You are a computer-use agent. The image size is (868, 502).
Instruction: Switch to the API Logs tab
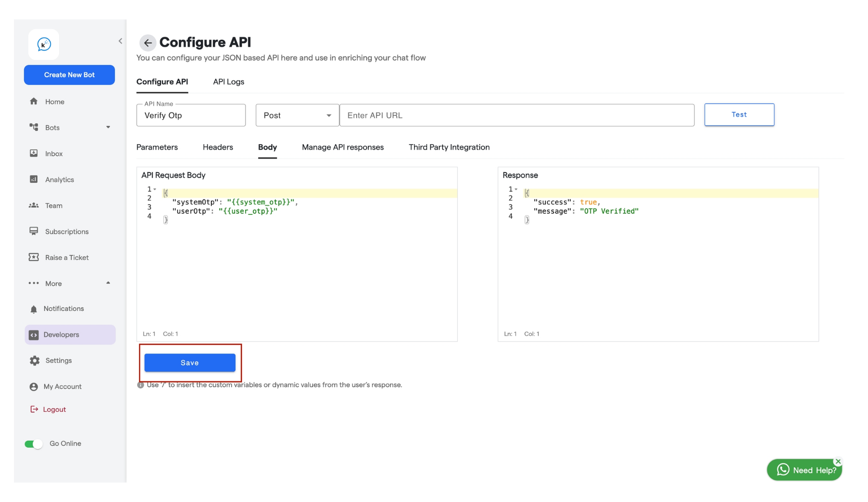[228, 82]
